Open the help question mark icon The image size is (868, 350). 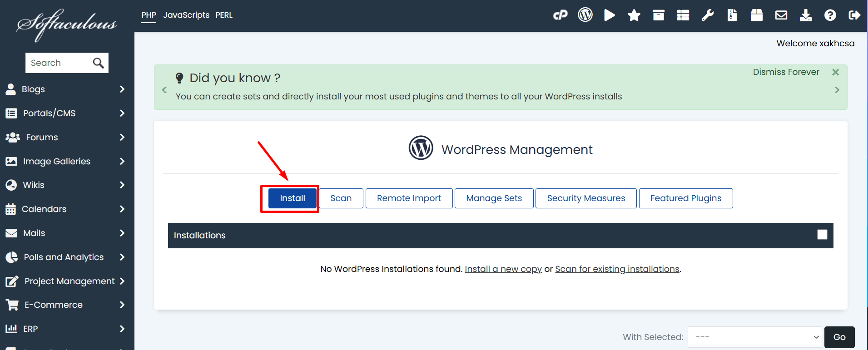tap(830, 15)
